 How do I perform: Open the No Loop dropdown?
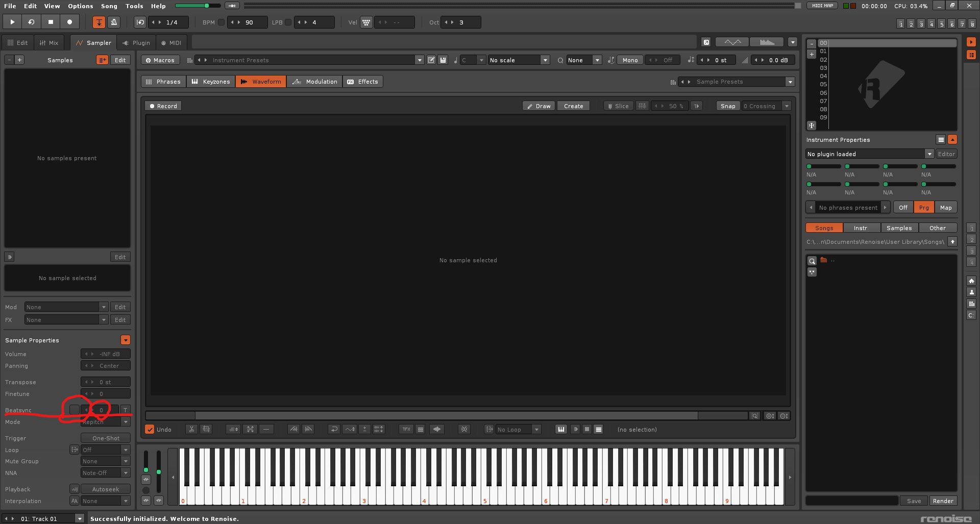518,430
